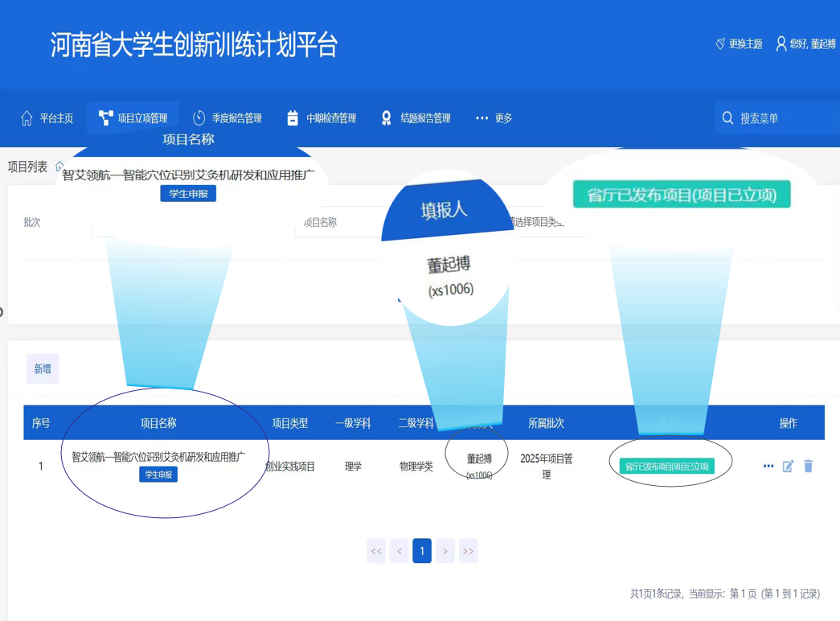Go to the first page with <<
The image size is (840, 621).
[376, 551]
